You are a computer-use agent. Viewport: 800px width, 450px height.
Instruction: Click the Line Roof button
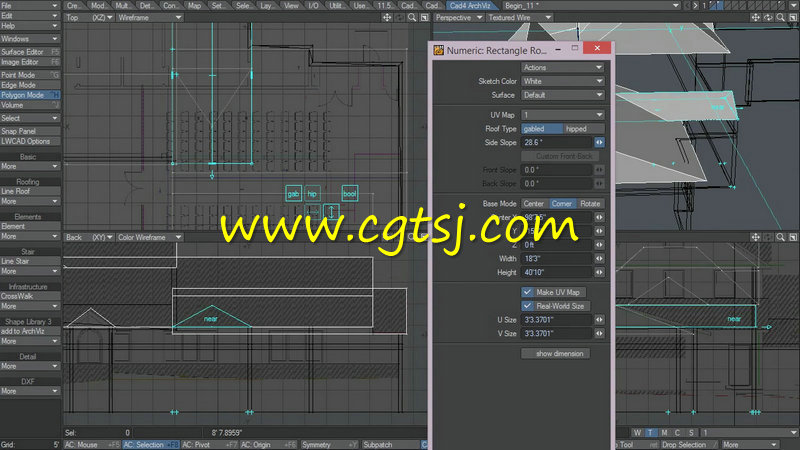coord(30,191)
